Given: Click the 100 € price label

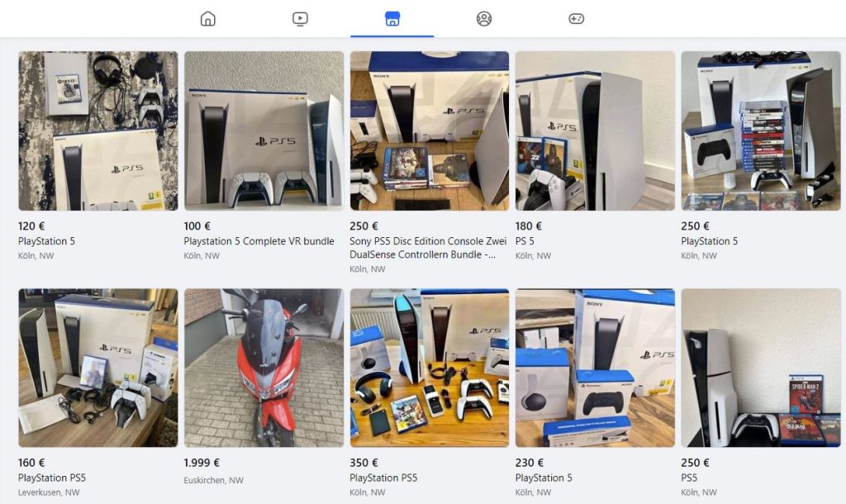Looking at the screenshot, I should point(197,226).
